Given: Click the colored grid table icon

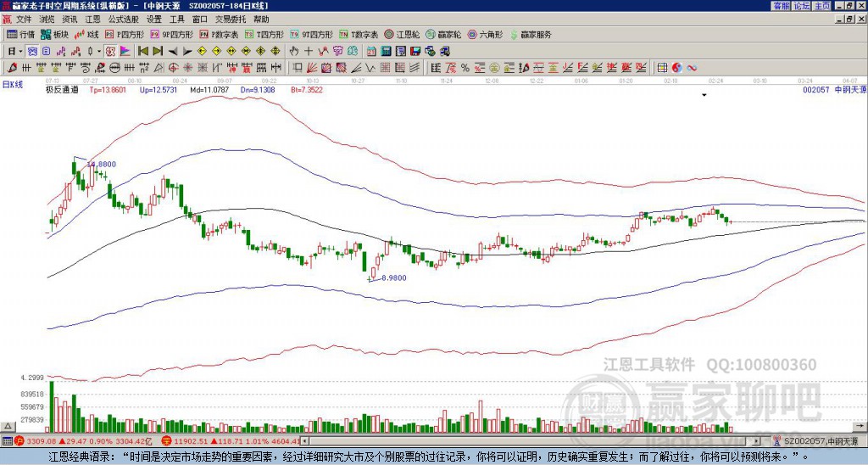Looking at the screenshot, I should (x=661, y=68).
